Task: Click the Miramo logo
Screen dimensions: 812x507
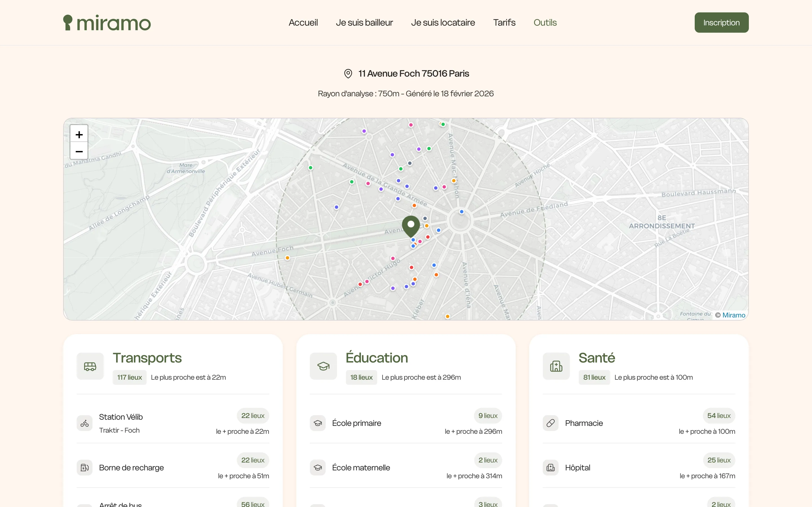Action: [x=107, y=22]
